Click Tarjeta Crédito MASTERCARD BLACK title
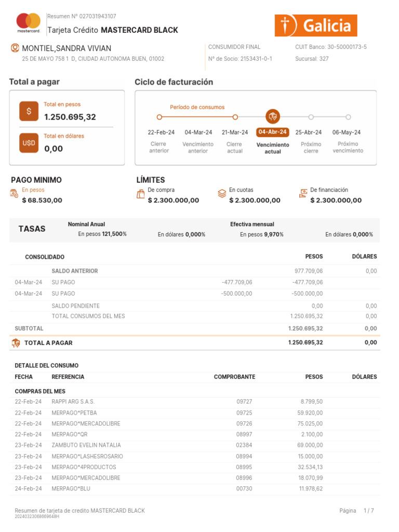The image size is (399, 532). coord(113,30)
